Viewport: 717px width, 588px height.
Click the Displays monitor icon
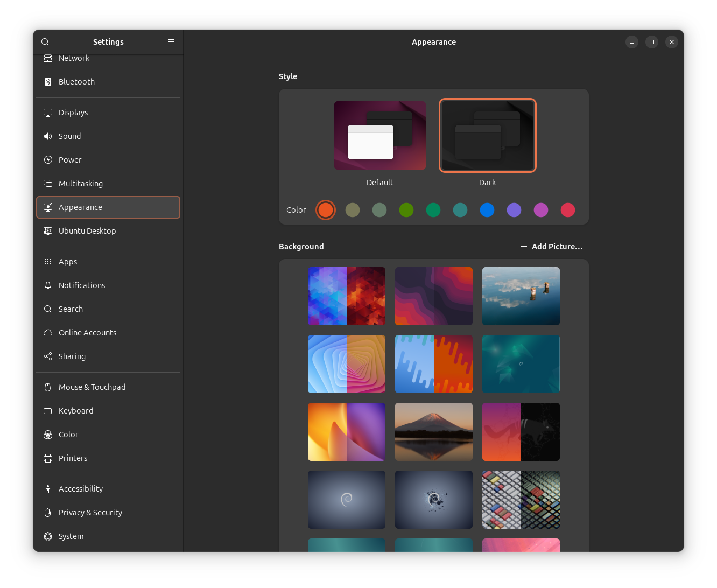pyautogui.click(x=48, y=113)
